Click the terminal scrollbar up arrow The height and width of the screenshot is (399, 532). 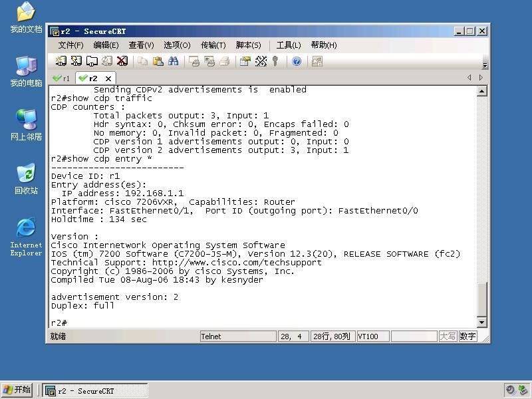click(481, 91)
